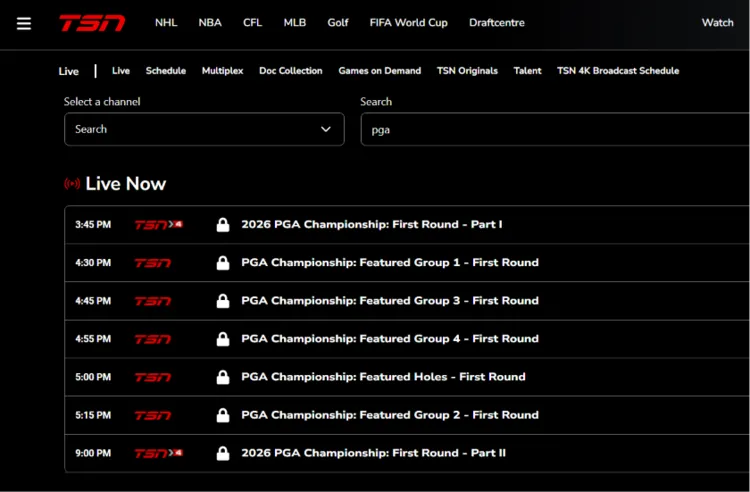Image resolution: width=750 pixels, height=492 pixels.
Task: Switch to the Live sub-navigation tab
Action: tap(121, 71)
